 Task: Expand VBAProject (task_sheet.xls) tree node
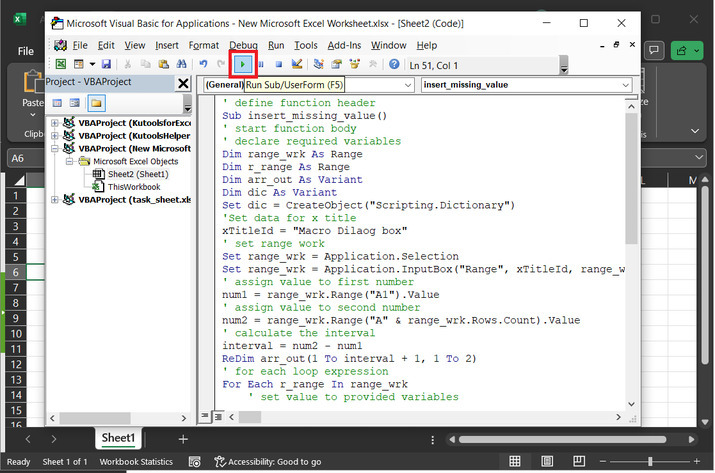(55, 199)
